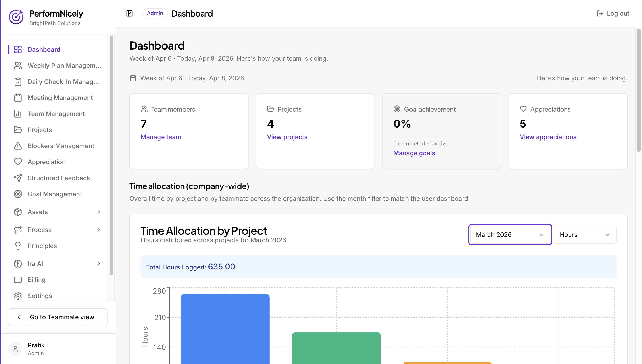Image resolution: width=642 pixels, height=364 pixels.
Task: Open Goal Management target icon
Action: 18,194
